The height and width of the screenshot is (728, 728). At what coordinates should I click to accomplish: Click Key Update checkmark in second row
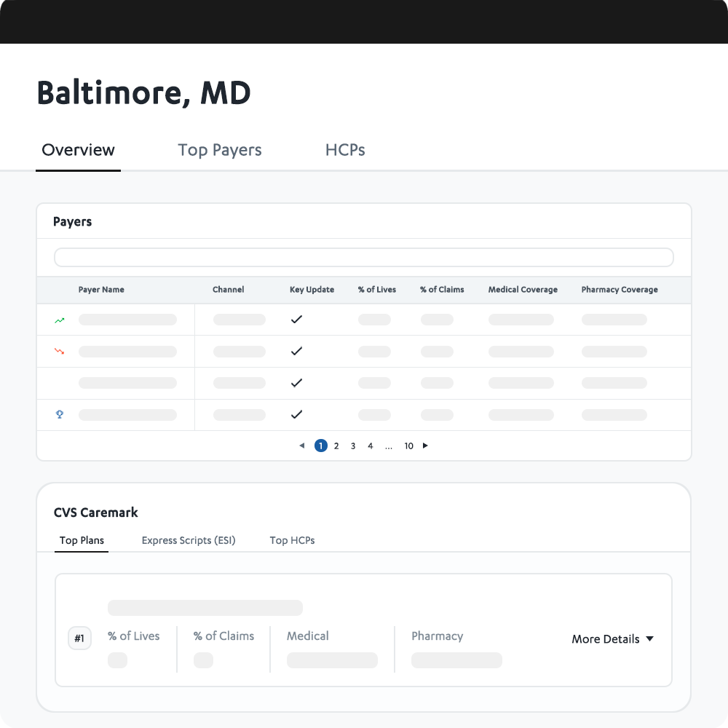pyautogui.click(x=296, y=352)
